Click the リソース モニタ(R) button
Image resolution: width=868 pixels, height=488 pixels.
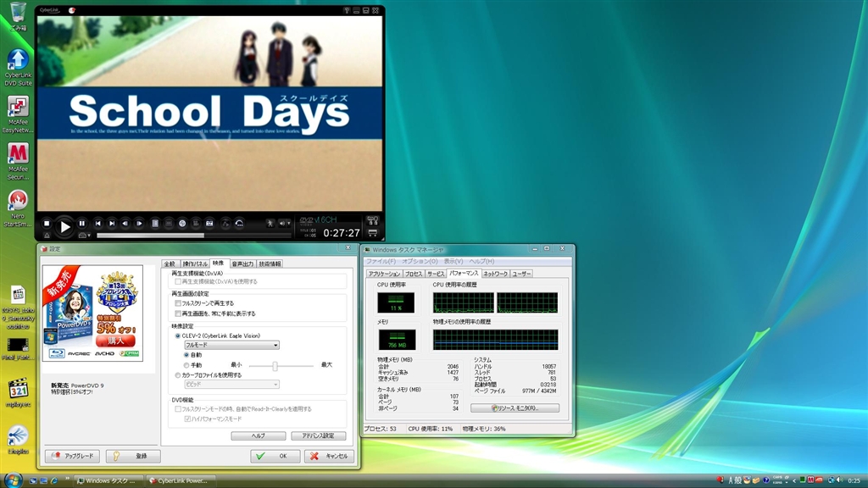pos(515,408)
